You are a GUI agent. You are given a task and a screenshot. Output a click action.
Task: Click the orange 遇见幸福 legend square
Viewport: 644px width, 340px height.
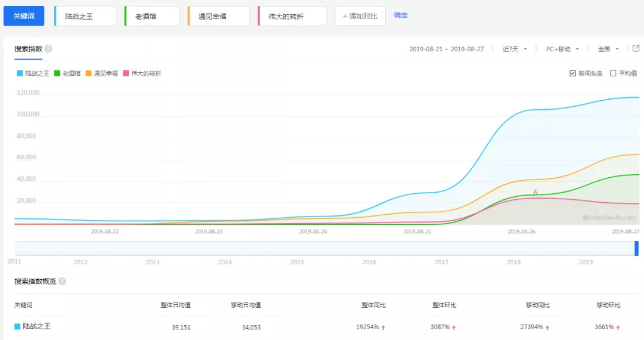88,73
